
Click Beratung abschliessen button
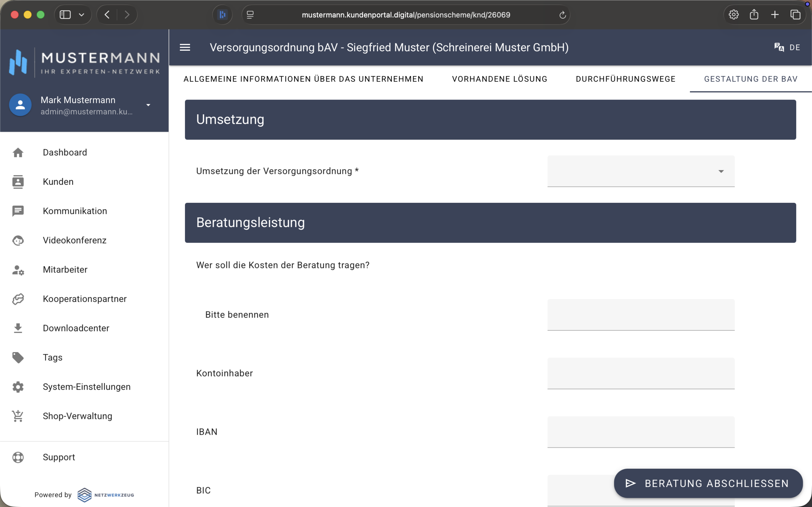click(x=708, y=483)
